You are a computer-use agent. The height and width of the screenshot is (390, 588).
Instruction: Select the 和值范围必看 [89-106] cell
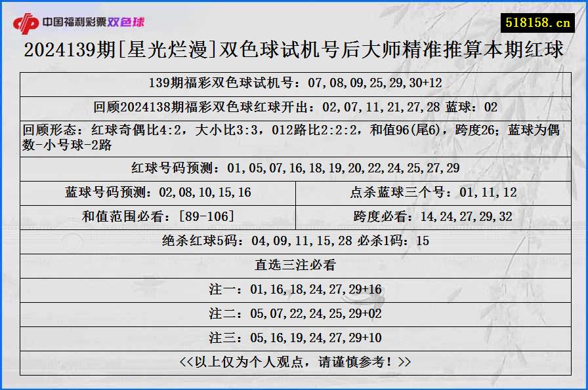point(157,216)
